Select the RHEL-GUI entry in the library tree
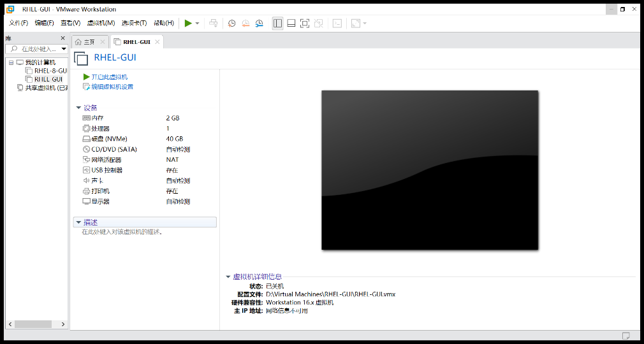 tap(45, 79)
